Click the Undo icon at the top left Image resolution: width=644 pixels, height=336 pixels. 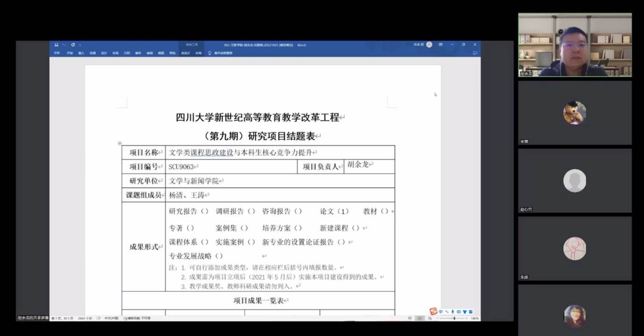coord(64,45)
